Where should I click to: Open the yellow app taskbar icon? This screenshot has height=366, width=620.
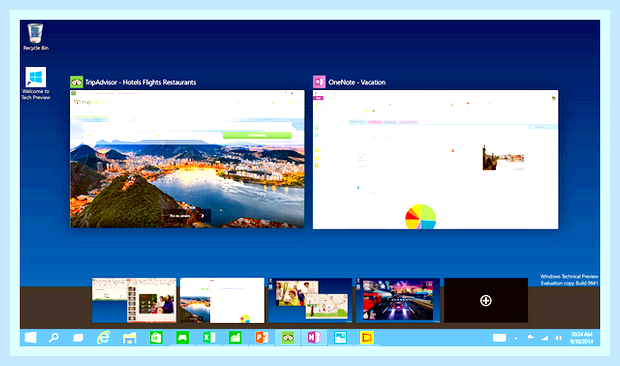tap(367, 338)
